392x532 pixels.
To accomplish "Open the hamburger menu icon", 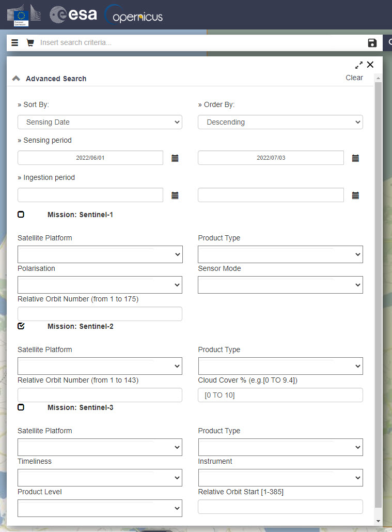I will pos(15,43).
